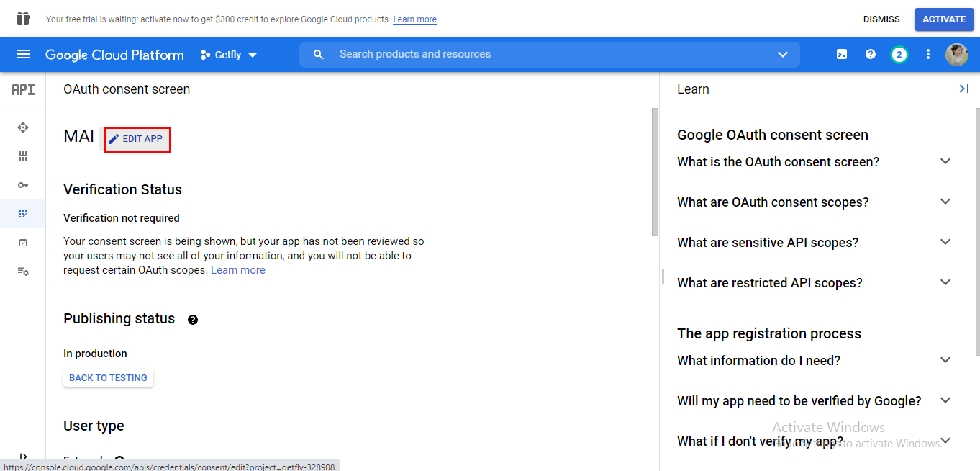980x471 pixels.
Task: Open the Getfly project selector dropdown
Action: [x=228, y=55]
